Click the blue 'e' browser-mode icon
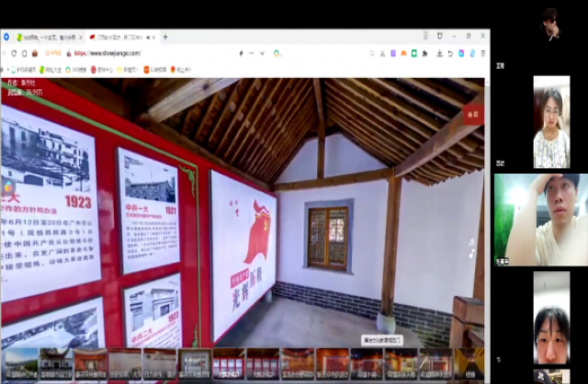The image size is (588, 384). point(472,53)
